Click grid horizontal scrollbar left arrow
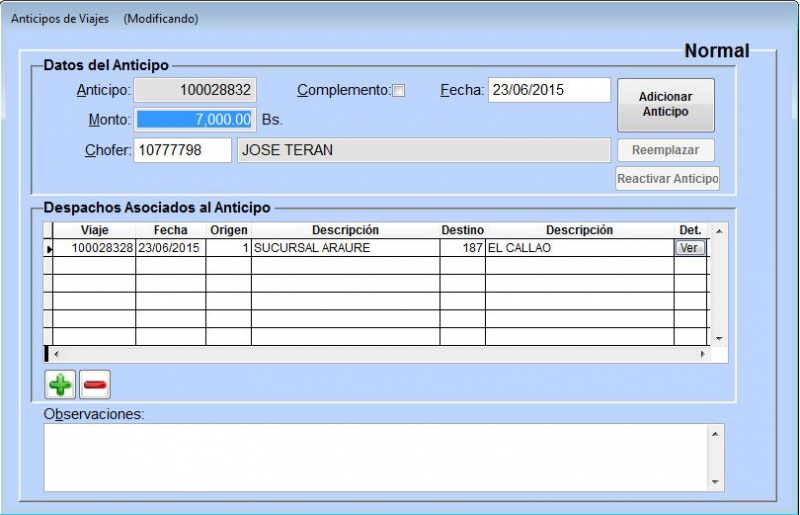 click(x=57, y=354)
